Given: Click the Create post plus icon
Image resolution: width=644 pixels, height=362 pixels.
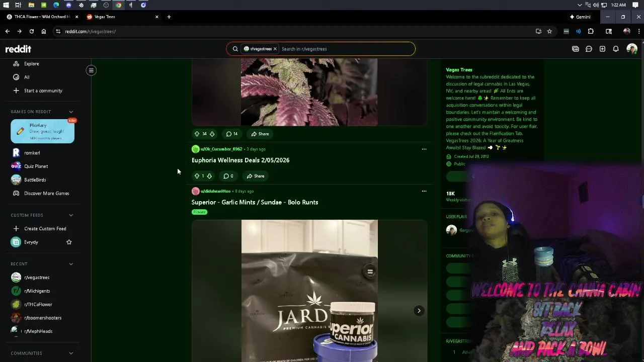Looking at the screenshot, I should [602, 49].
